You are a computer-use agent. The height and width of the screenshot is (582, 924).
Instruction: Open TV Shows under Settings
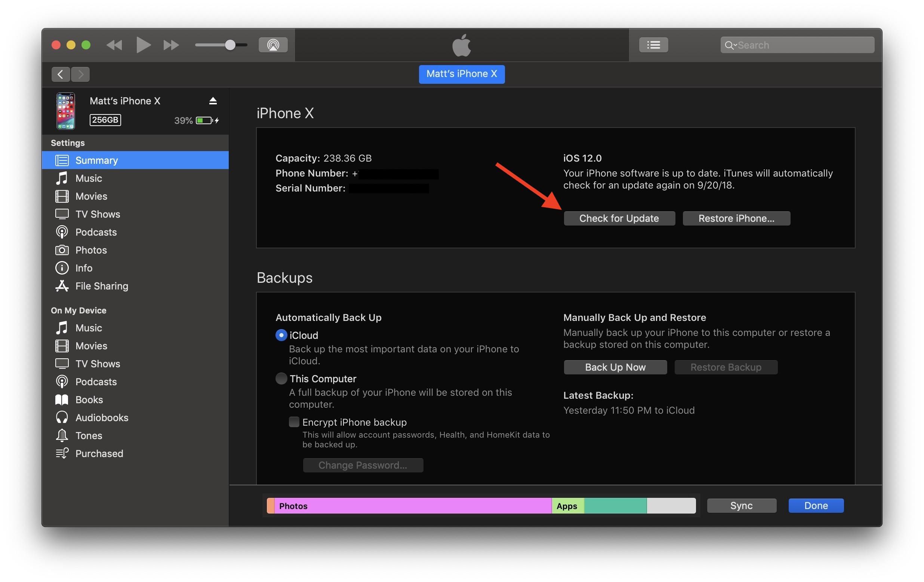point(135,214)
